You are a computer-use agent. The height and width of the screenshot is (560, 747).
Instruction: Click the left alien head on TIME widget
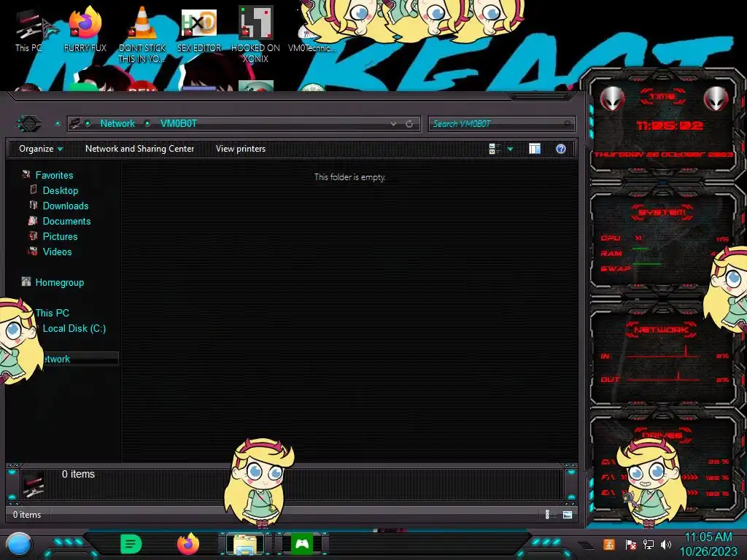612,99
